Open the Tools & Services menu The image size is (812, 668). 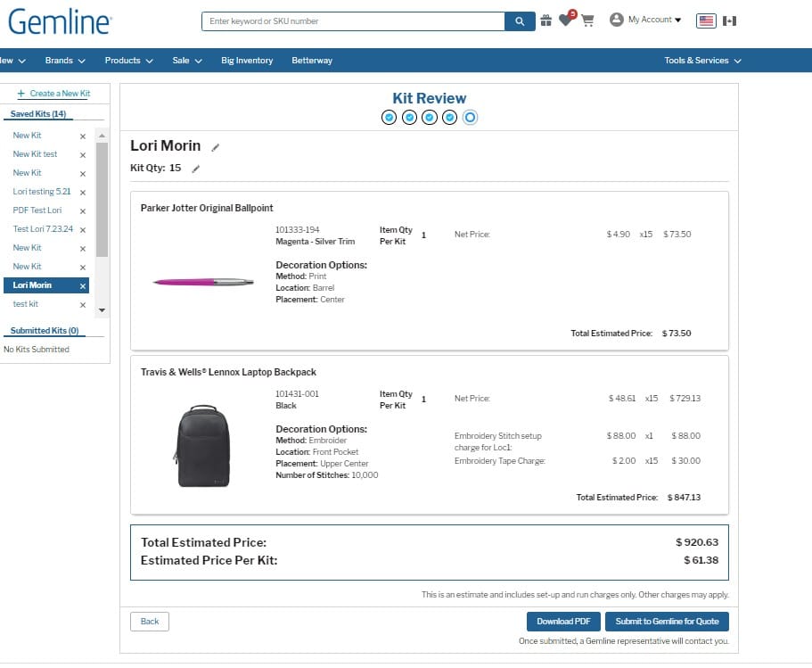[x=702, y=61]
